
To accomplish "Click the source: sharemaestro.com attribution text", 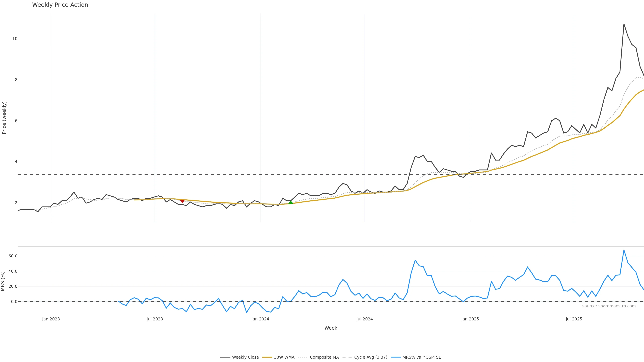I will tap(609, 306).
